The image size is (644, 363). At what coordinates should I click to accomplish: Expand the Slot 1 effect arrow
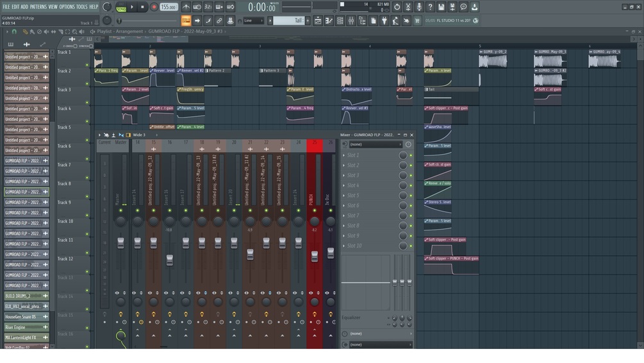(x=343, y=155)
